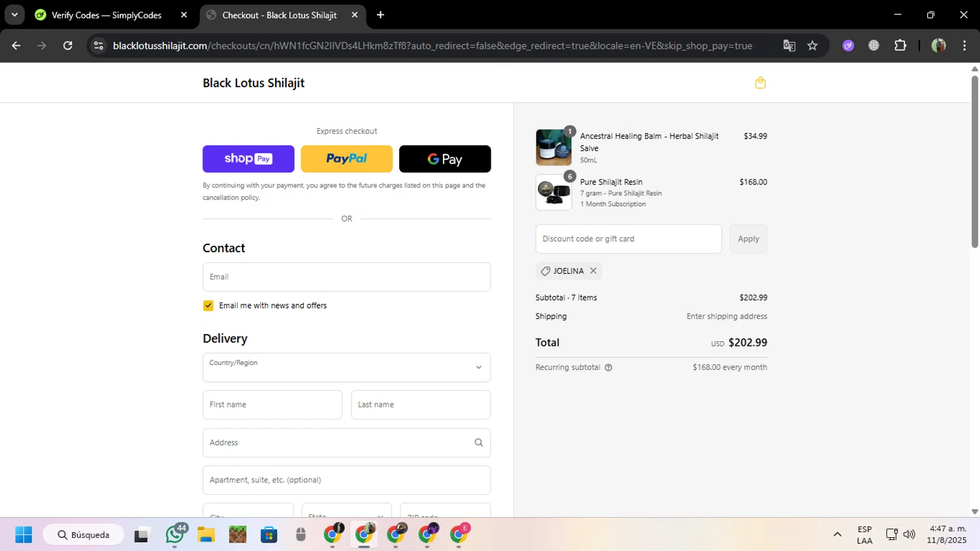980x551 pixels.
Task: Bookmark this page with star icon
Action: coord(812,46)
